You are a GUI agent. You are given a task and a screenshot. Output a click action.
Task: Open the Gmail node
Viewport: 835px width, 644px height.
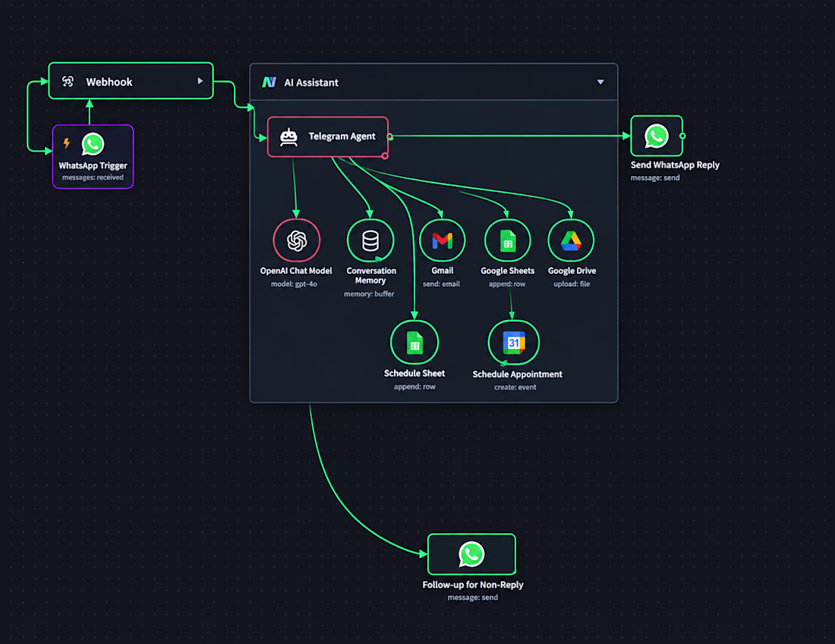tap(442, 240)
